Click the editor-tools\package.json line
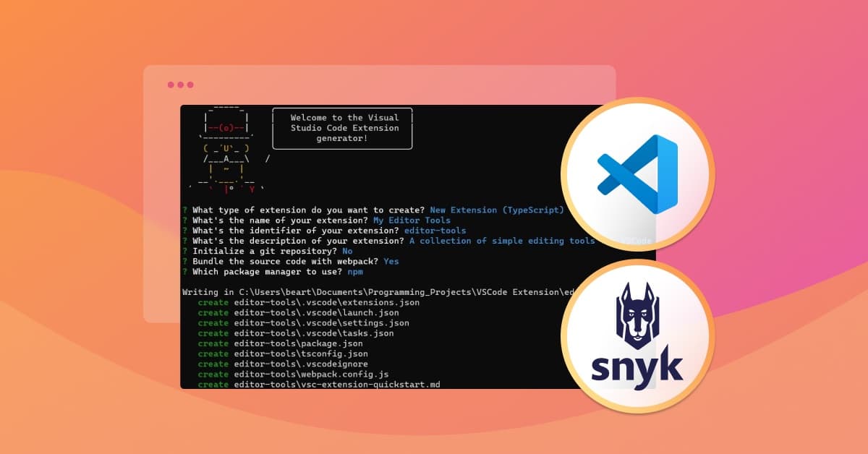This screenshot has width=868, height=454. (x=291, y=344)
